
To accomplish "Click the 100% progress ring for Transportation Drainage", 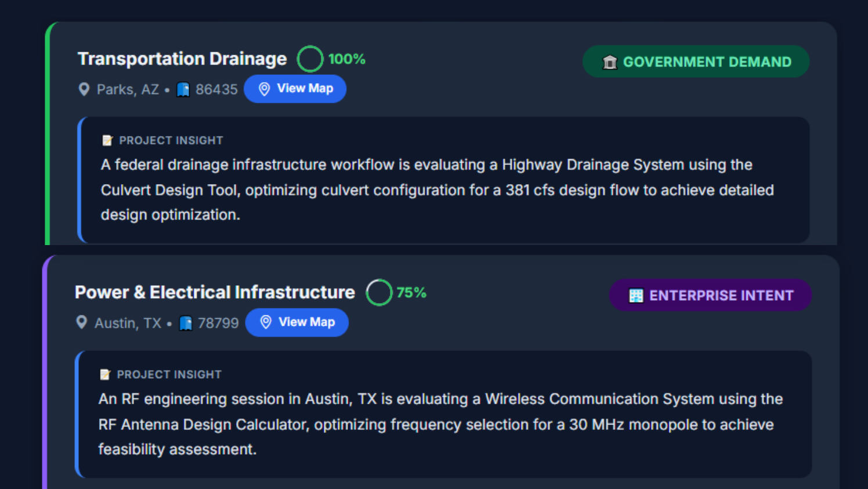I will coord(310,59).
